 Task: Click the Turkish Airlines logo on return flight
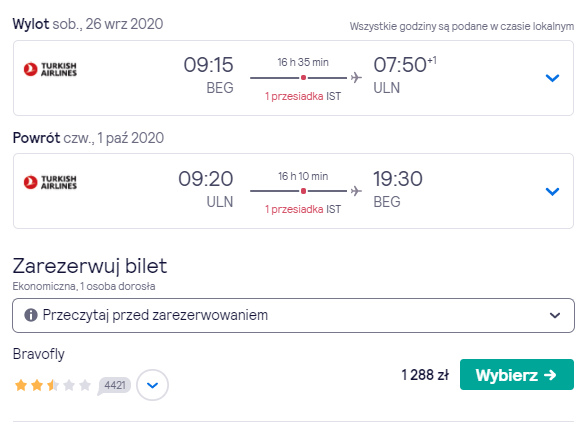coord(50,182)
